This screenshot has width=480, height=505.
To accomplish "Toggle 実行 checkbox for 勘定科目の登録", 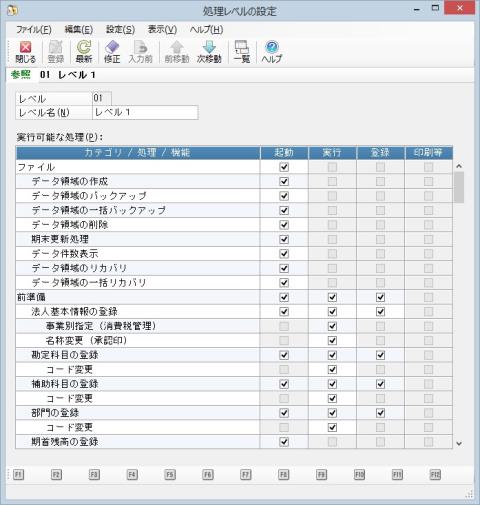I will click(332, 355).
